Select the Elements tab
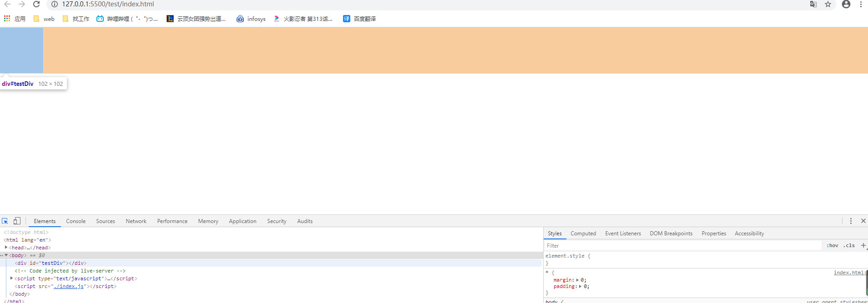 click(x=45, y=221)
